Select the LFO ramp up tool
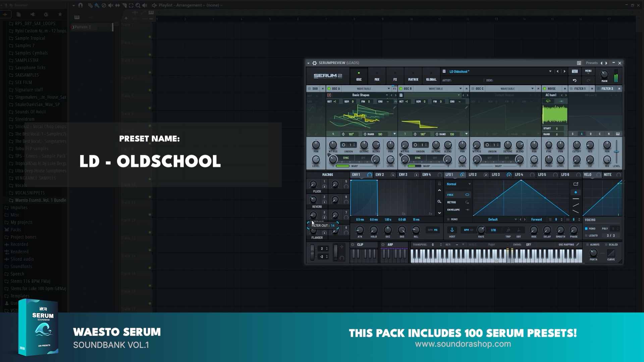 (576, 205)
